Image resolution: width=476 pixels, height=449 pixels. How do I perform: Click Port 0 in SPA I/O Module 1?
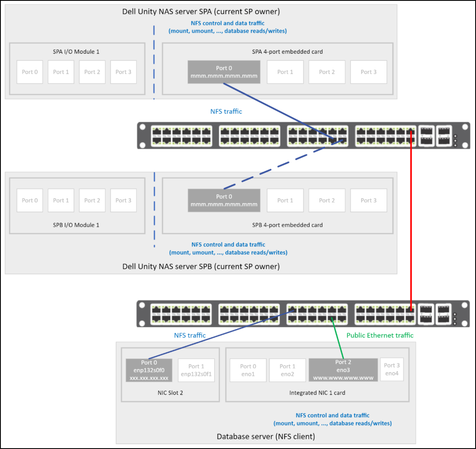30,72
